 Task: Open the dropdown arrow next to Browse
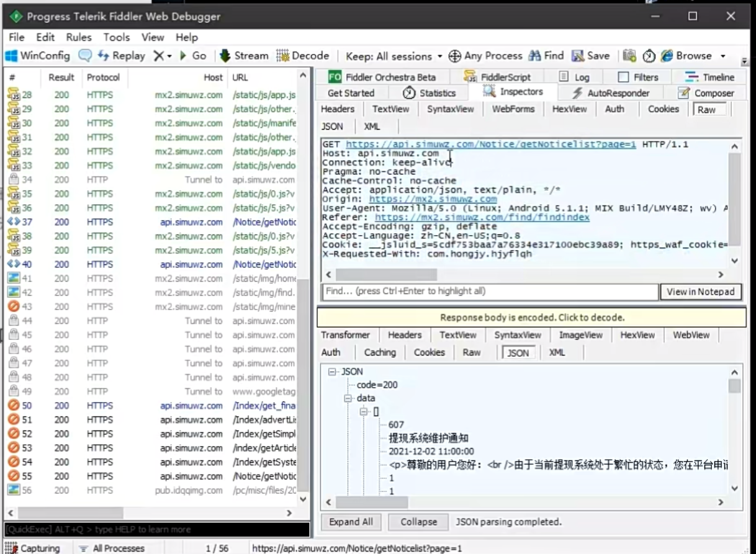[722, 56]
